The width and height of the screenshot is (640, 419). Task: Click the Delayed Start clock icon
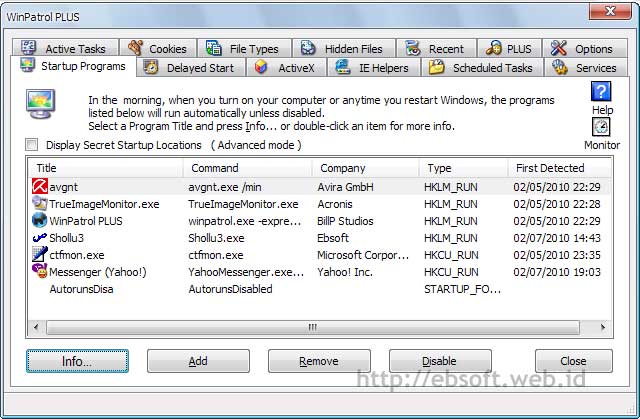pyautogui.click(x=151, y=67)
